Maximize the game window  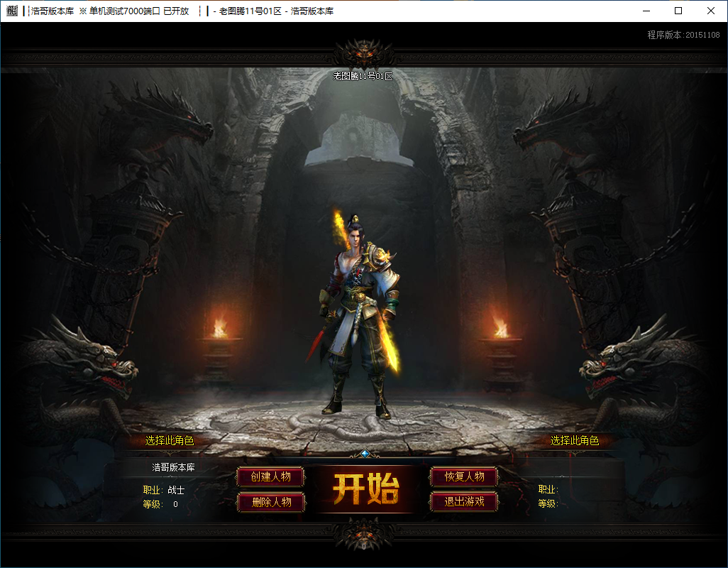[x=678, y=11]
